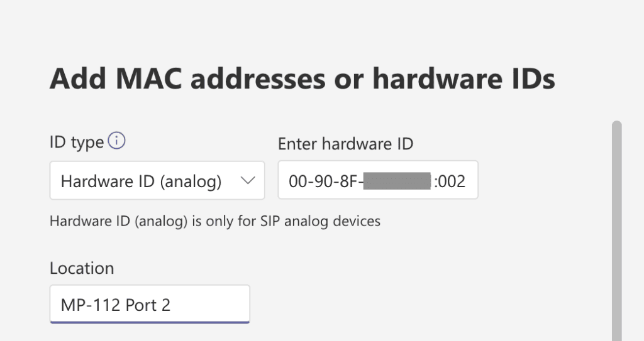Click the 'Enter hardware ID' label
644x341 pixels.
click(345, 144)
